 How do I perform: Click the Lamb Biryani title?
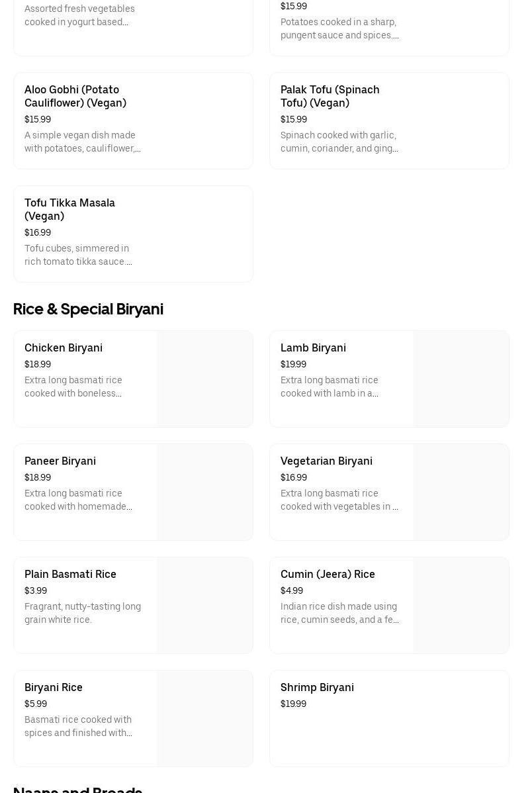[313, 348]
